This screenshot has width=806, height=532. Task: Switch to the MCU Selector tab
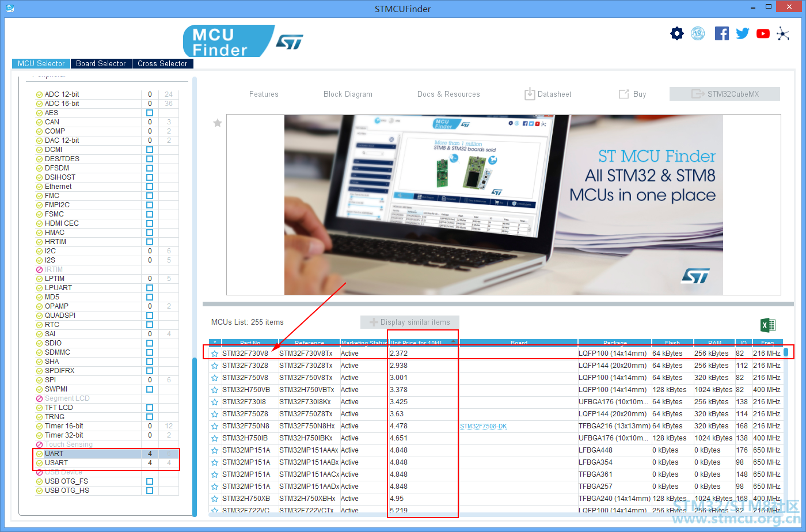click(41, 63)
